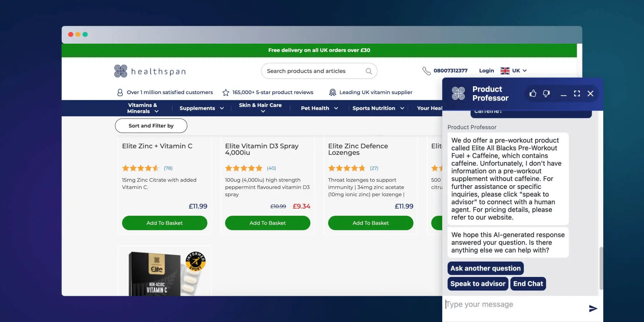Click "Over 1 million satisfied customers" text
Screen dimensions: 644x322
click(170, 92)
